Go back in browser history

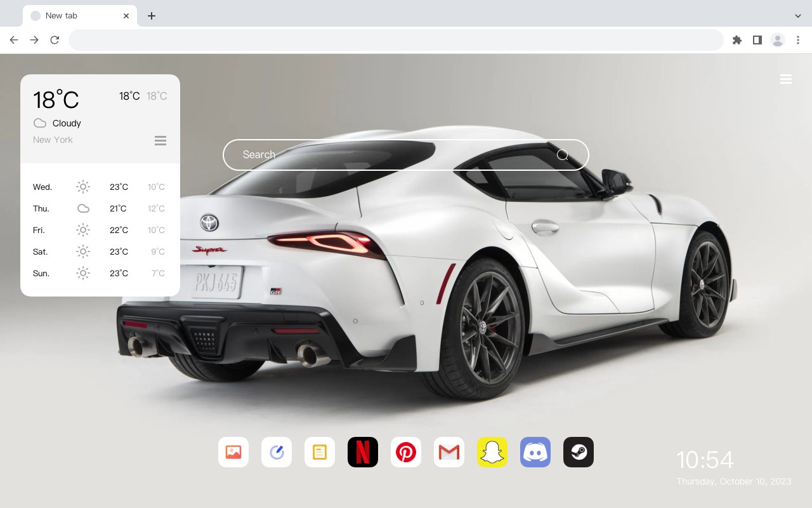point(14,40)
